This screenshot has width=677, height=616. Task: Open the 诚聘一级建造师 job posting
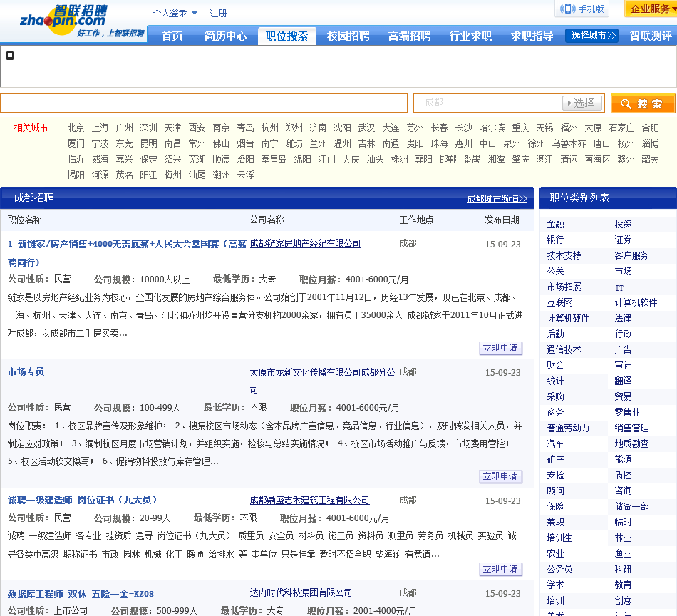click(82, 500)
